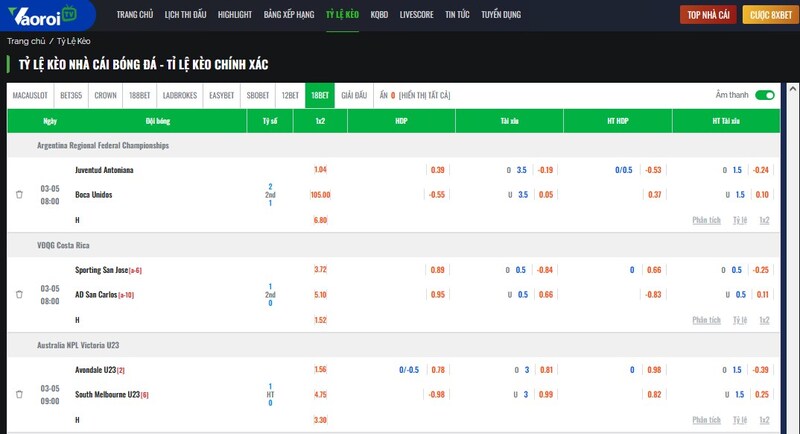Show all hidden matches via Hiển thị tất cả
This screenshot has width=800, height=434.
click(x=425, y=95)
